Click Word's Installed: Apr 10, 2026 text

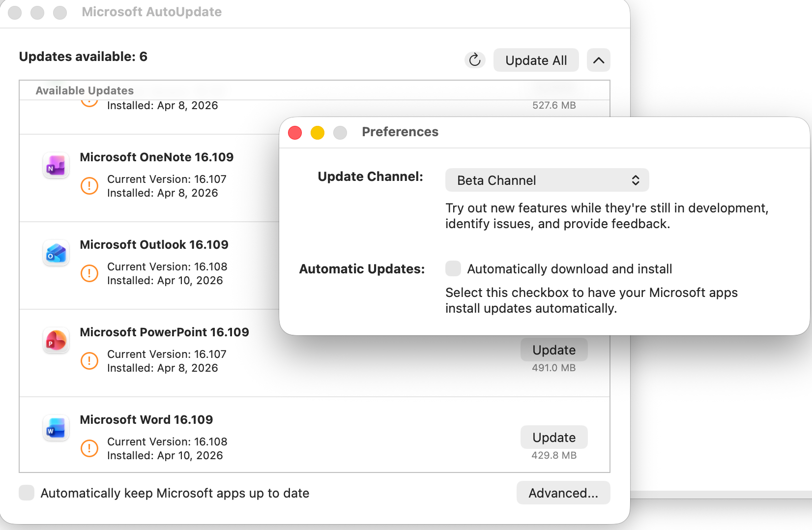[165, 455]
